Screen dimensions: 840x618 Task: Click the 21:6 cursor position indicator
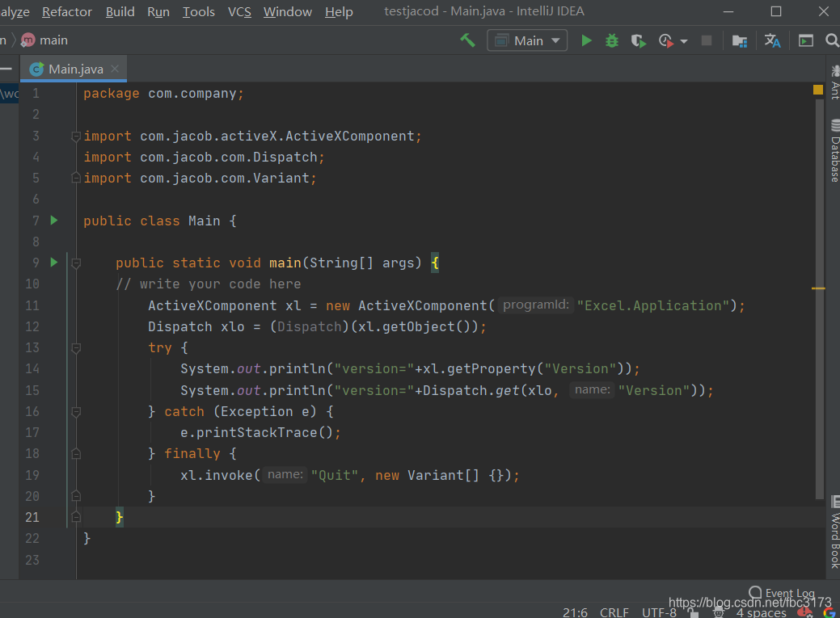point(575,612)
